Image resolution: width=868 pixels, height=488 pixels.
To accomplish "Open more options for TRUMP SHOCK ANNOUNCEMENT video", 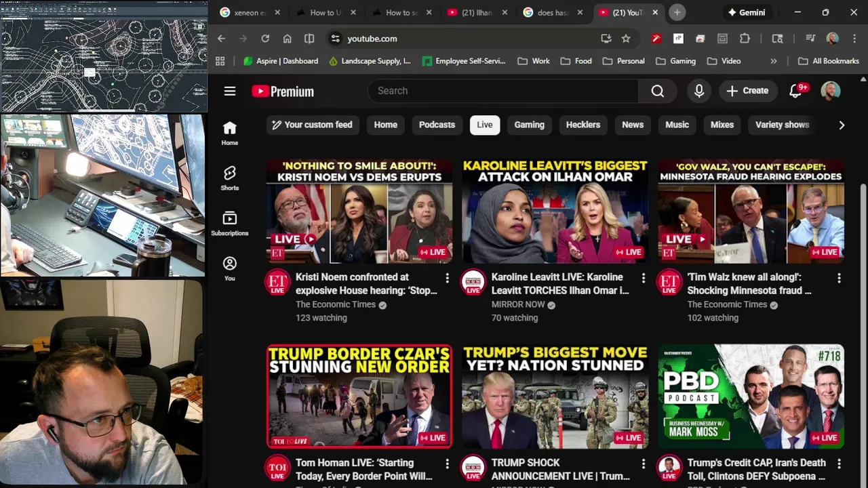I will tap(643, 464).
